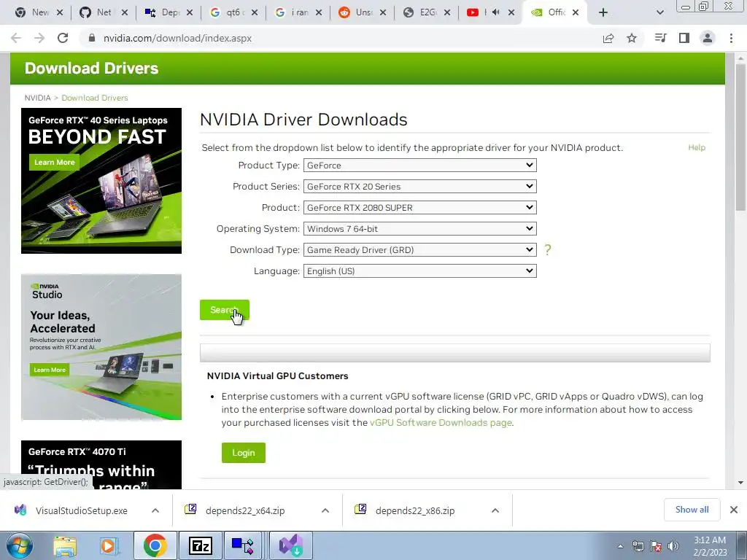Go back to the previous page
The height and width of the screenshot is (560, 747).
[16, 38]
